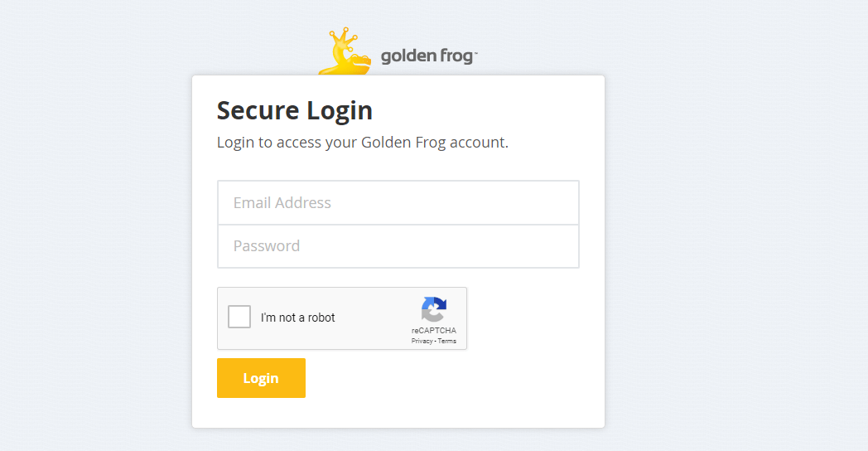868x451 pixels.
Task: Check the 'I'm not a robot' checkbox
Action: (x=239, y=317)
